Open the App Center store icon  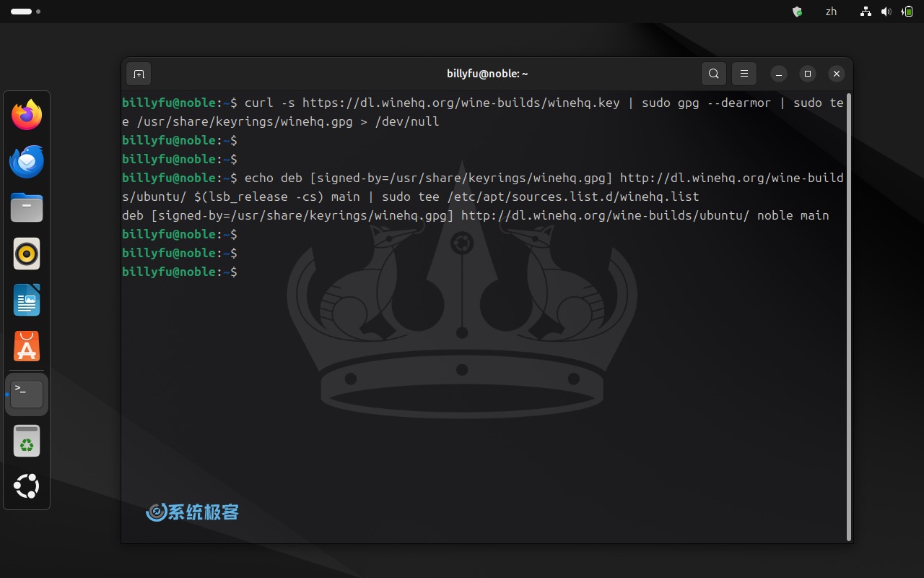(27, 347)
